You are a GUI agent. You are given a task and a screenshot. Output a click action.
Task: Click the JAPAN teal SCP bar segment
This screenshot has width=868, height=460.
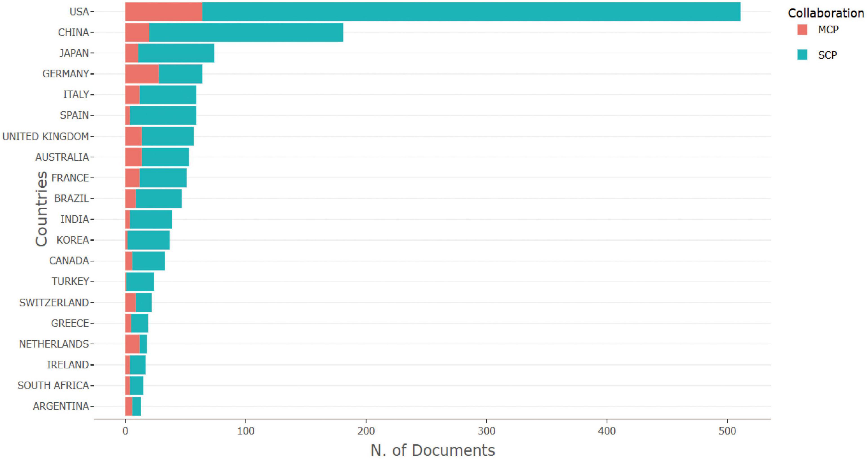point(176,53)
